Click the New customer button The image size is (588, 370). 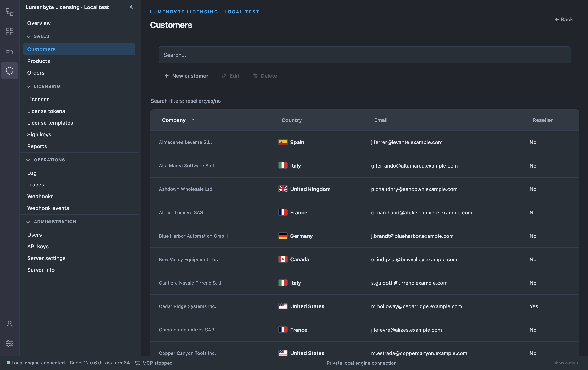(x=186, y=76)
